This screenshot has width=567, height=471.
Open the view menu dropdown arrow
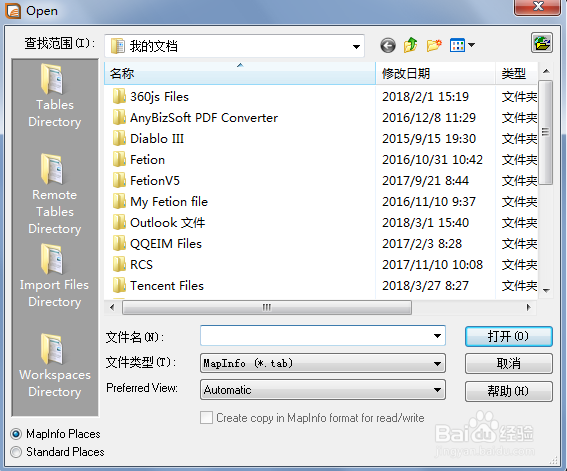point(471,45)
